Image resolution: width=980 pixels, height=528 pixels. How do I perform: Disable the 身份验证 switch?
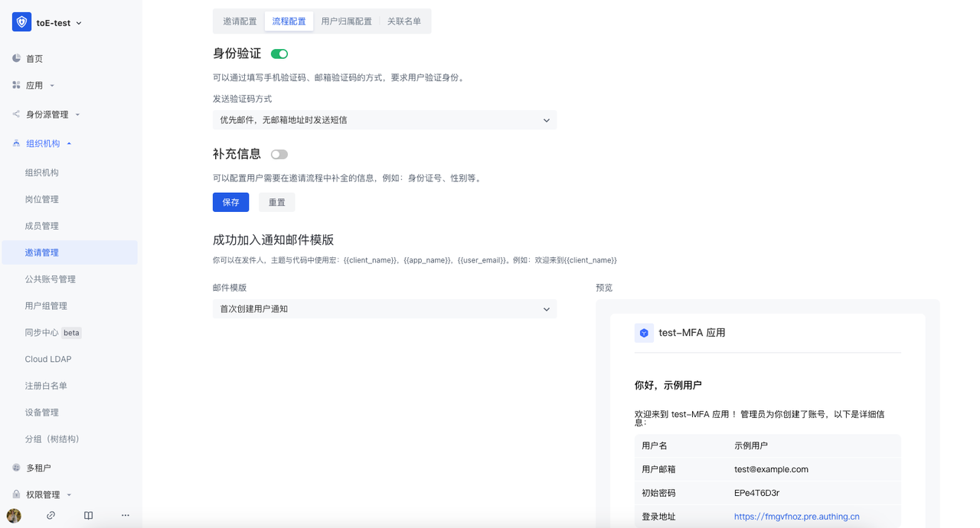point(279,54)
